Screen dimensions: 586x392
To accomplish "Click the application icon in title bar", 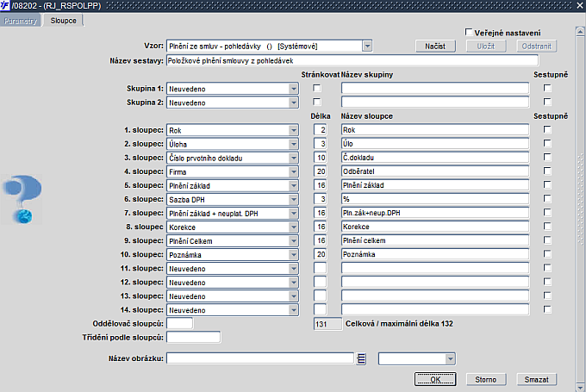I will point(5,6).
